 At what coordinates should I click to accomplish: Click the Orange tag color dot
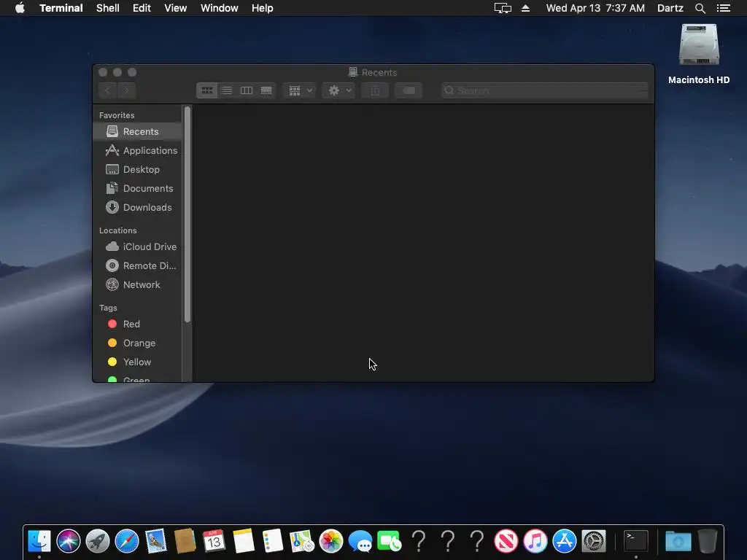(x=112, y=343)
